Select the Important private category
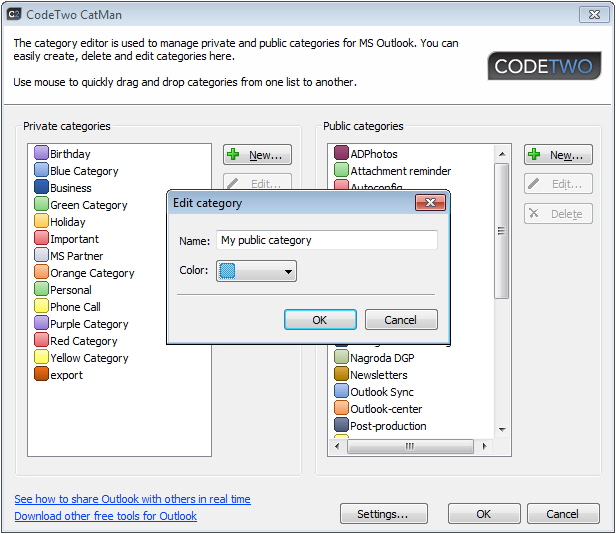This screenshot has height=534, width=616. (x=74, y=239)
